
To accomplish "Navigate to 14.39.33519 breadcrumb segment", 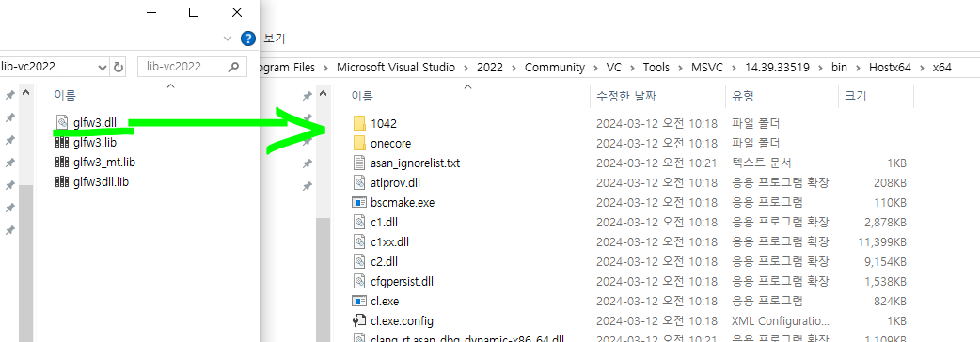I will click(776, 68).
